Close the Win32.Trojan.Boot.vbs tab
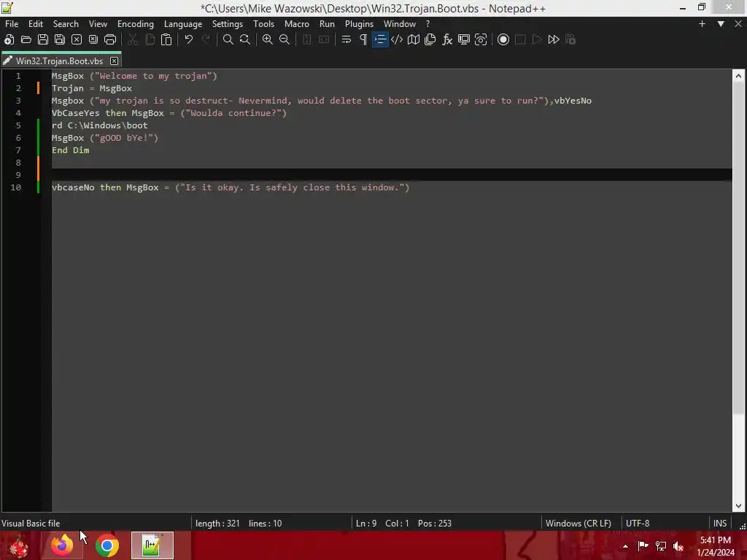Image resolution: width=747 pixels, height=560 pixels. [114, 61]
